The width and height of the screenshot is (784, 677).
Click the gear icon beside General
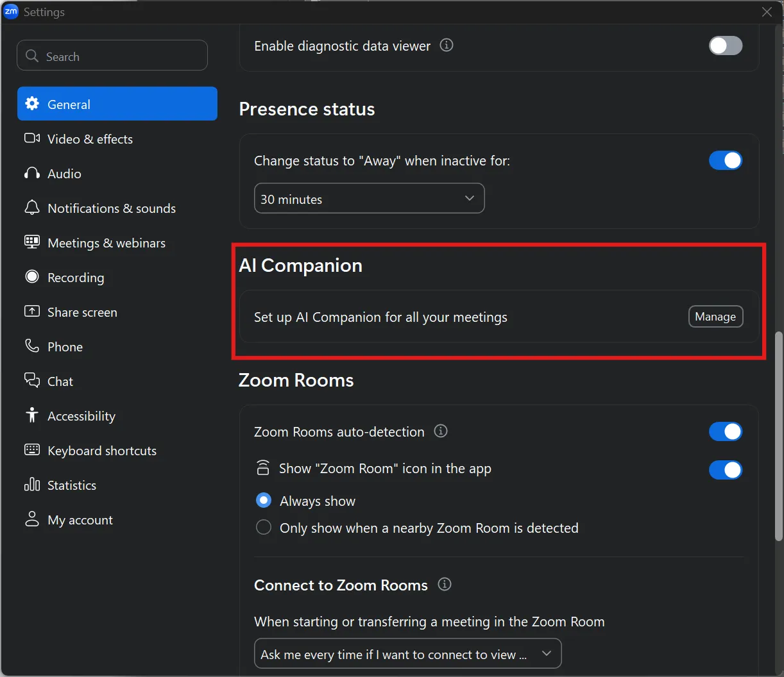coord(32,104)
